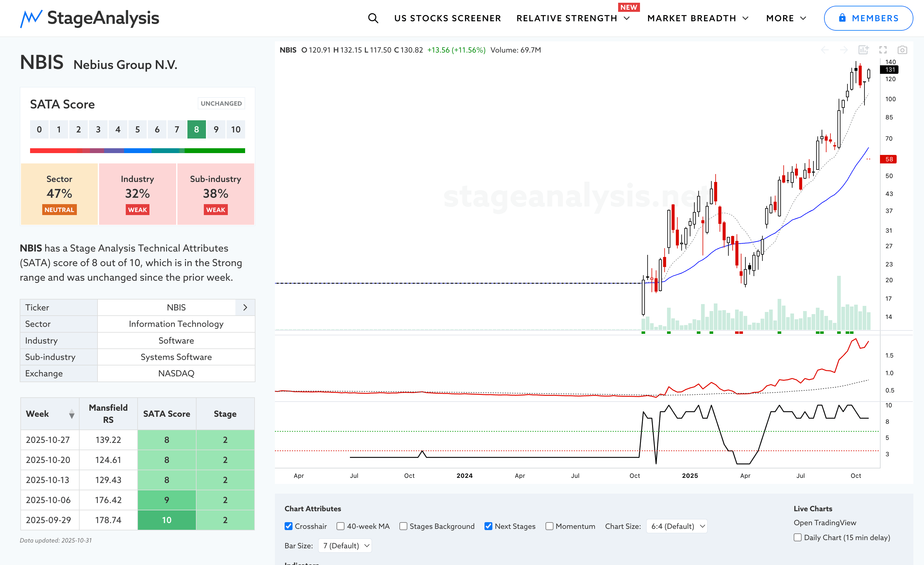This screenshot has width=924, height=565.
Task: Click the add indicator chart icon
Action: click(x=863, y=50)
